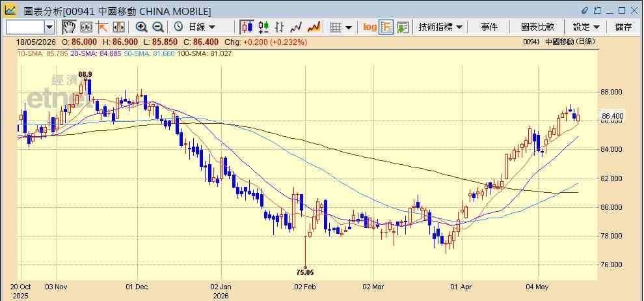Switch to orange area chart type
The image size is (644, 301).
(x=314, y=27)
